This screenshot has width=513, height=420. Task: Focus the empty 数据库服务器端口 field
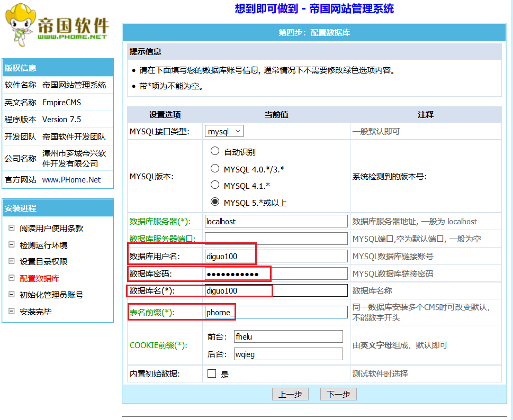276,239
